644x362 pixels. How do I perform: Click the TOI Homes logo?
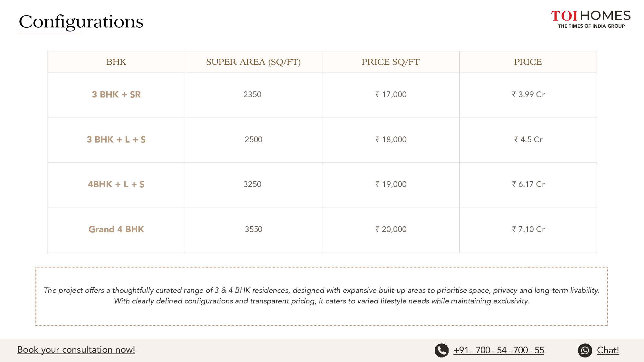coord(591,19)
